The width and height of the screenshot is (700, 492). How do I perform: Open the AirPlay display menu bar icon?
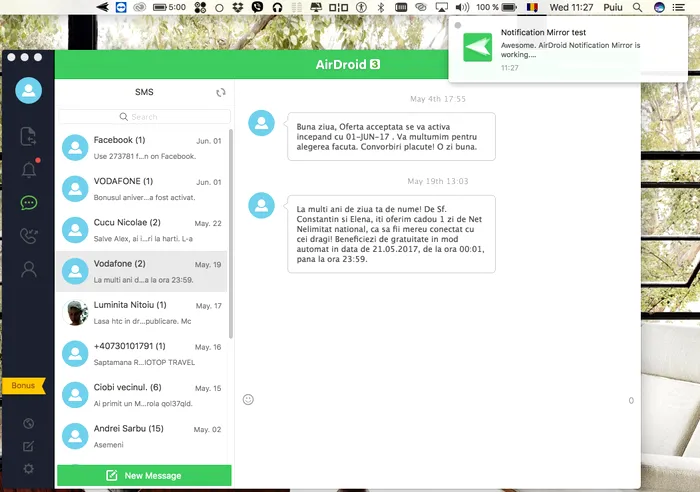(x=442, y=7)
